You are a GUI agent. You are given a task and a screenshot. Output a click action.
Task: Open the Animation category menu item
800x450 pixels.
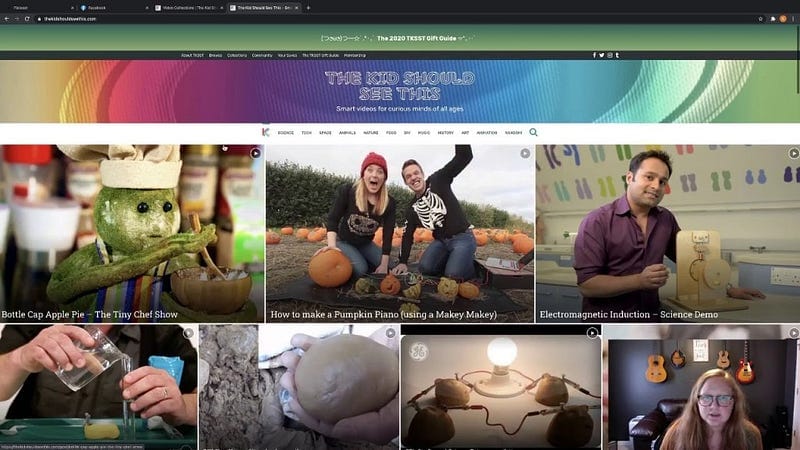[x=487, y=132]
